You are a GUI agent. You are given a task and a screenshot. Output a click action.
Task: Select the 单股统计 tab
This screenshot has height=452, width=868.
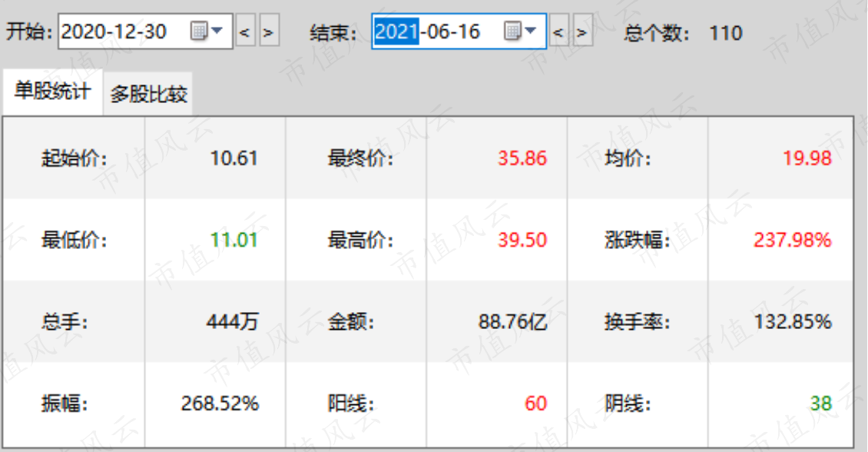tap(52, 91)
